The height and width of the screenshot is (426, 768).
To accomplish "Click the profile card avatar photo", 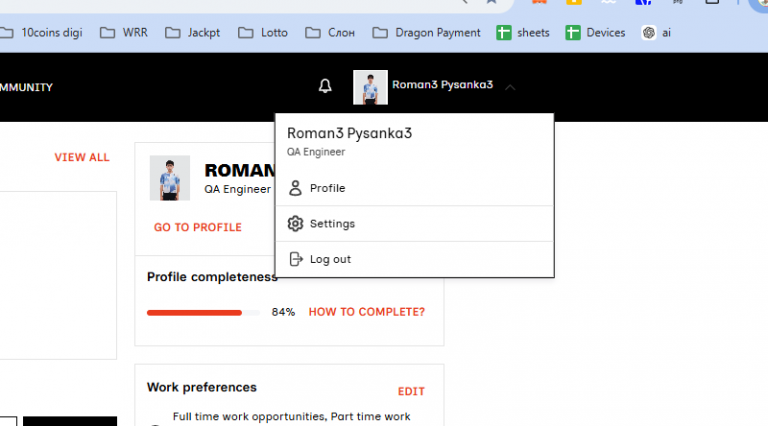I will tap(170, 178).
